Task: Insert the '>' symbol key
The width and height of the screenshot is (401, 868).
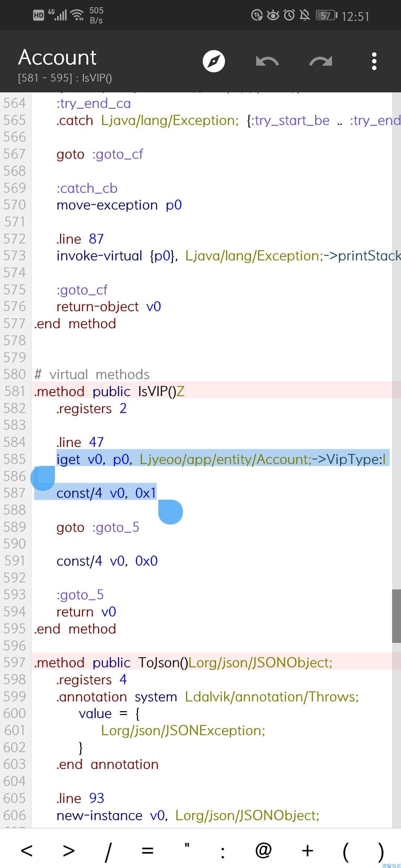Action: coord(69,850)
